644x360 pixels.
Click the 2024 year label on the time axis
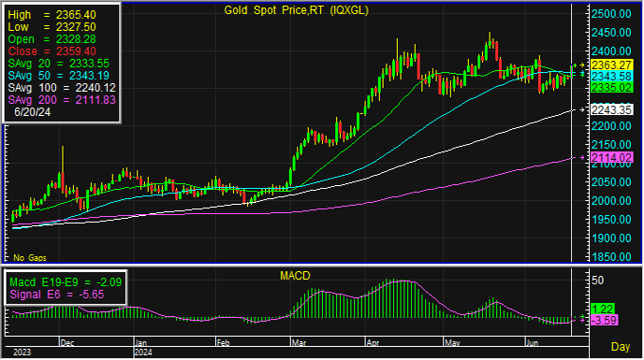pos(143,353)
